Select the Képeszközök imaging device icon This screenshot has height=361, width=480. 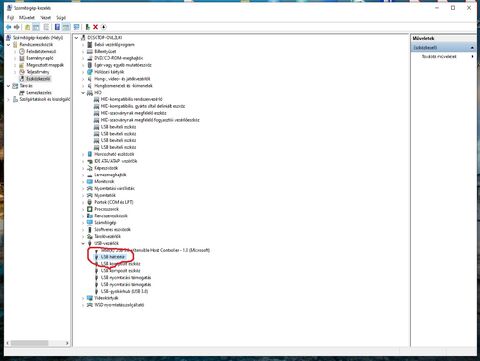89,168
